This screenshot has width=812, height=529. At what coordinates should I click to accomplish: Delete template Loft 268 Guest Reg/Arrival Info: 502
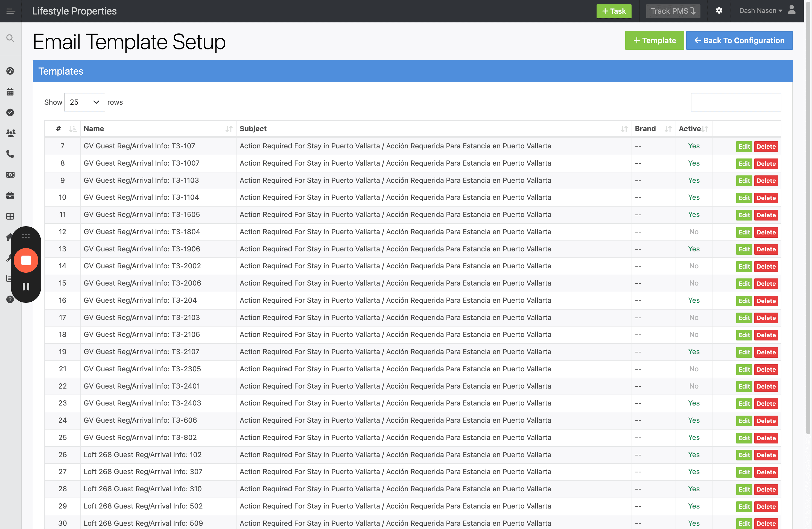(x=766, y=507)
